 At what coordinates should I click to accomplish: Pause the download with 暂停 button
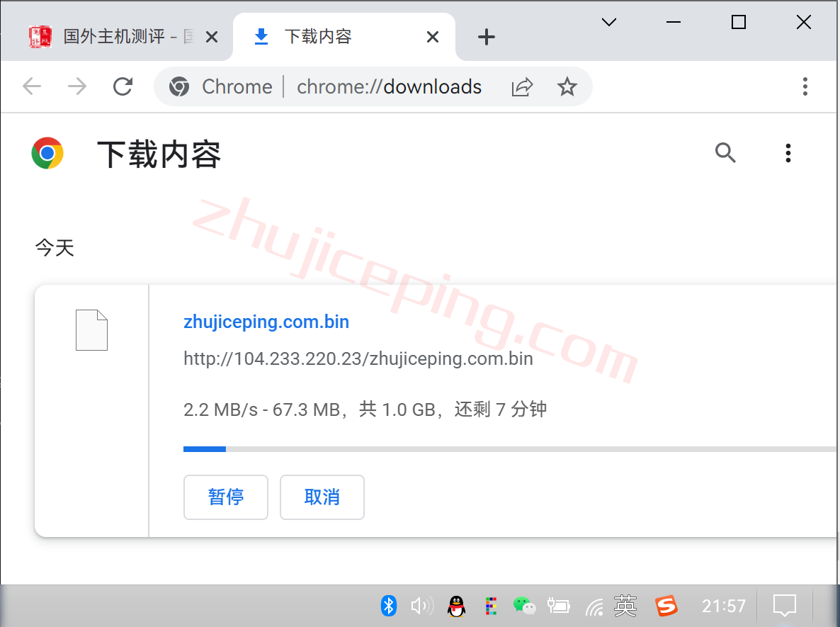[x=226, y=497]
